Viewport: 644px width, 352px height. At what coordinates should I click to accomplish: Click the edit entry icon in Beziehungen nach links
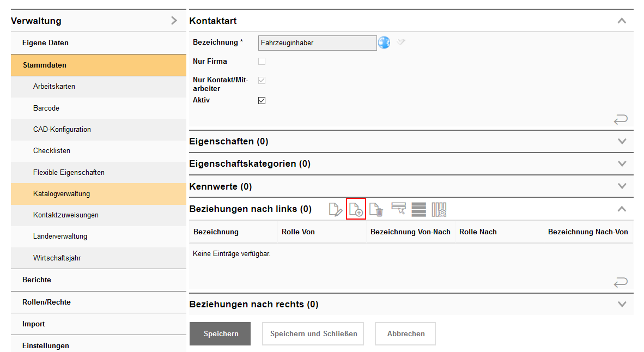(336, 209)
